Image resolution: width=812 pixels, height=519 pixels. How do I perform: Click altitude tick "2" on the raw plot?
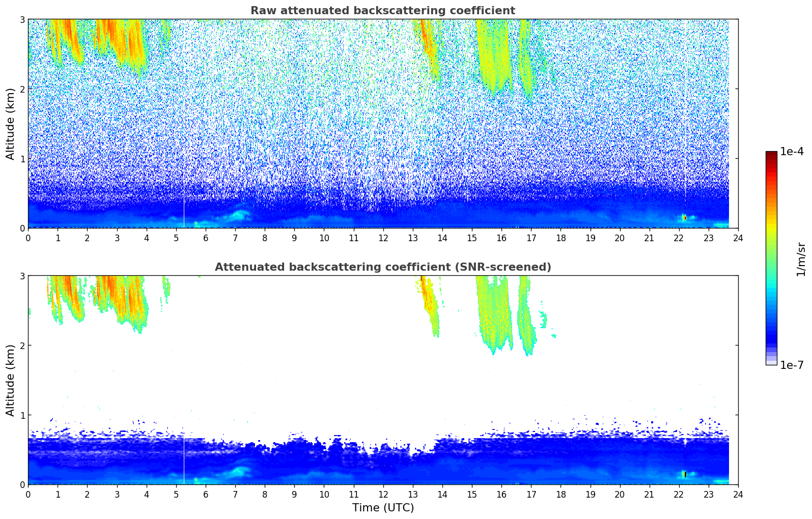[22, 89]
